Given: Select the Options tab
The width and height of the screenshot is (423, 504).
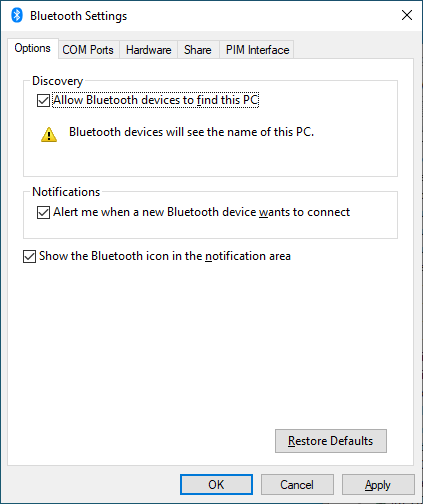Looking at the screenshot, I should [33, 49].
